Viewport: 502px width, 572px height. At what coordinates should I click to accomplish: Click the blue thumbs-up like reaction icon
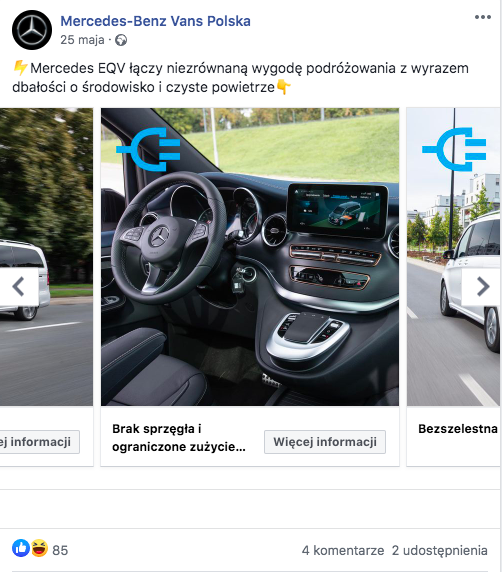[21, 548]
